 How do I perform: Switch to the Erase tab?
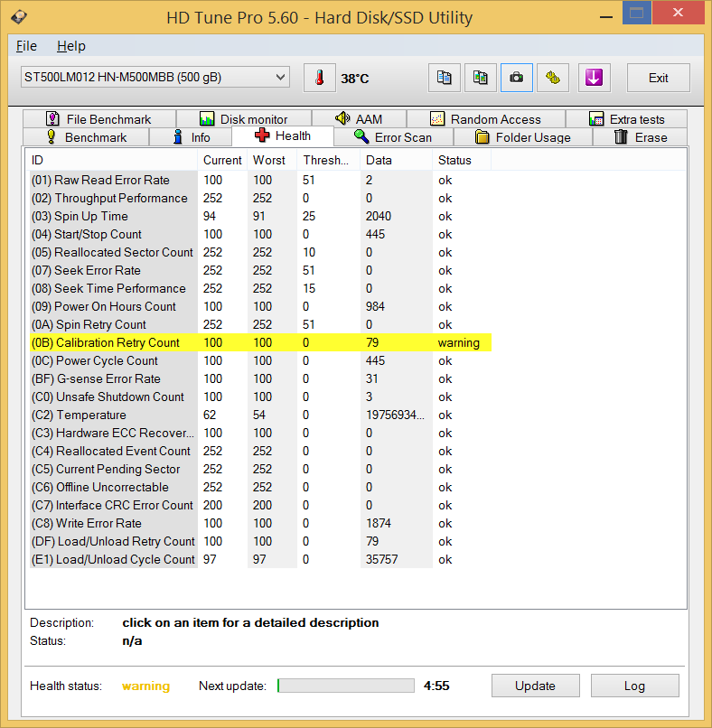pos(640,137)
